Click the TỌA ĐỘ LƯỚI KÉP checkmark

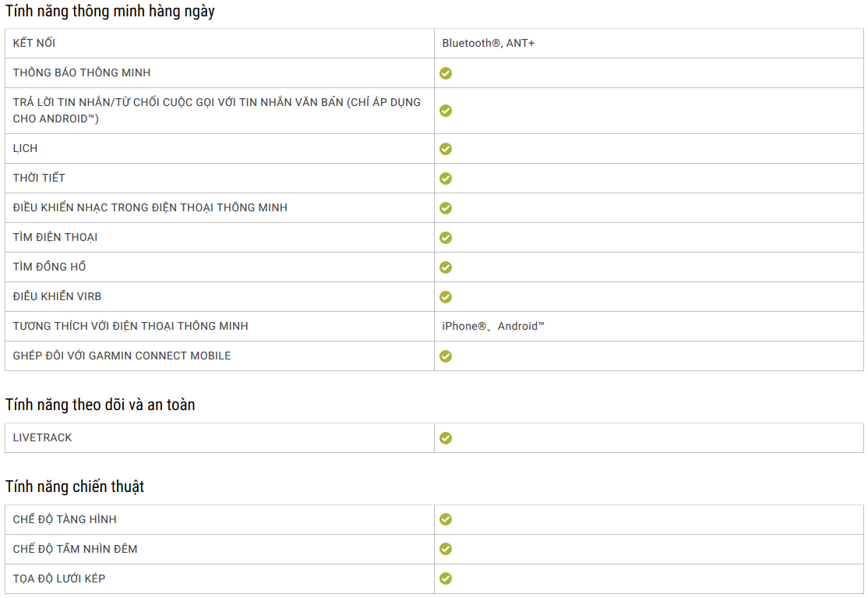click(446, 579)
